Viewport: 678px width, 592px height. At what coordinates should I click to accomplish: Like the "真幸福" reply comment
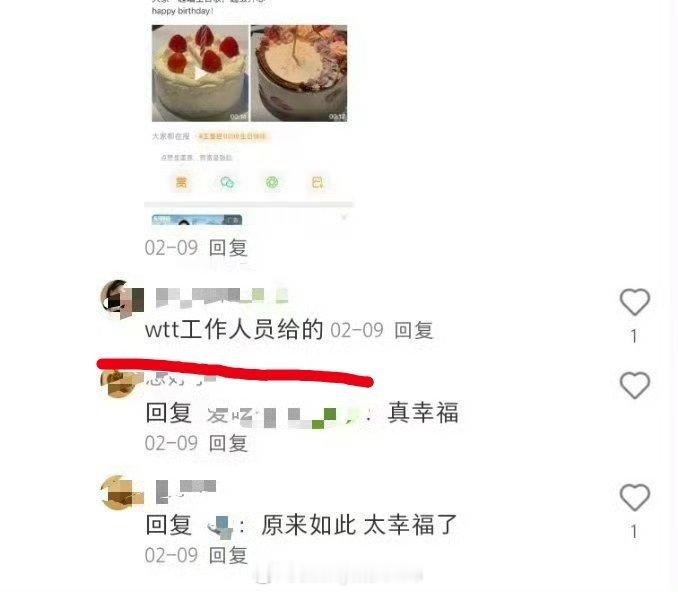634,385
